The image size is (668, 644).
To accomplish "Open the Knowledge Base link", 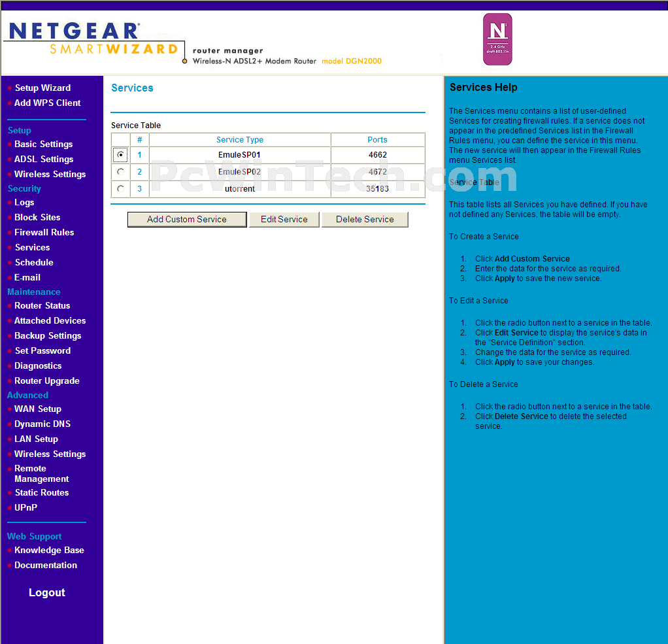I will 49,551.
